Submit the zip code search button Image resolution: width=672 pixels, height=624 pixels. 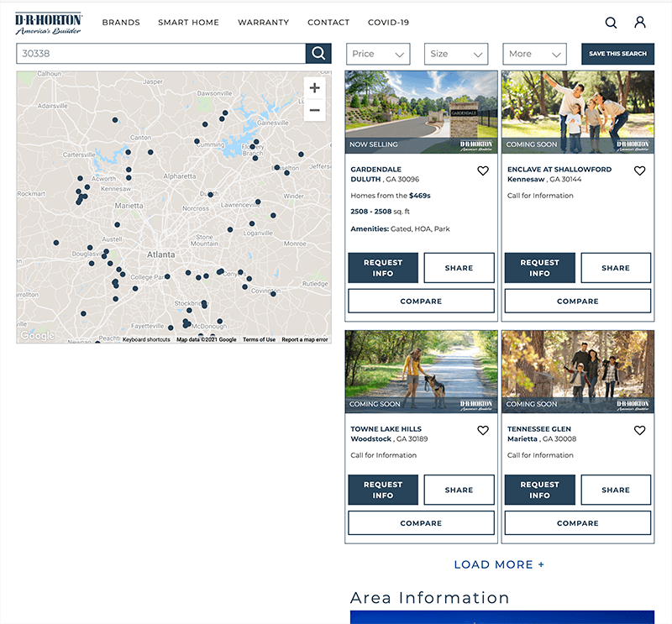(318, 54)
